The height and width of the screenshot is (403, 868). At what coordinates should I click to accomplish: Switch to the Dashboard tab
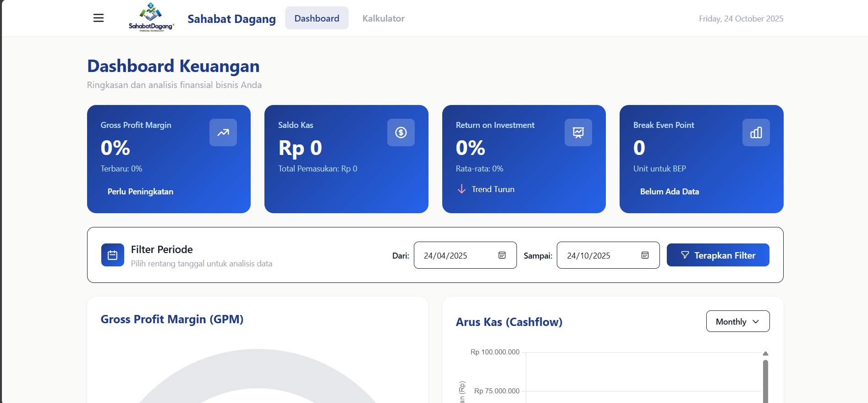[317, 18]
